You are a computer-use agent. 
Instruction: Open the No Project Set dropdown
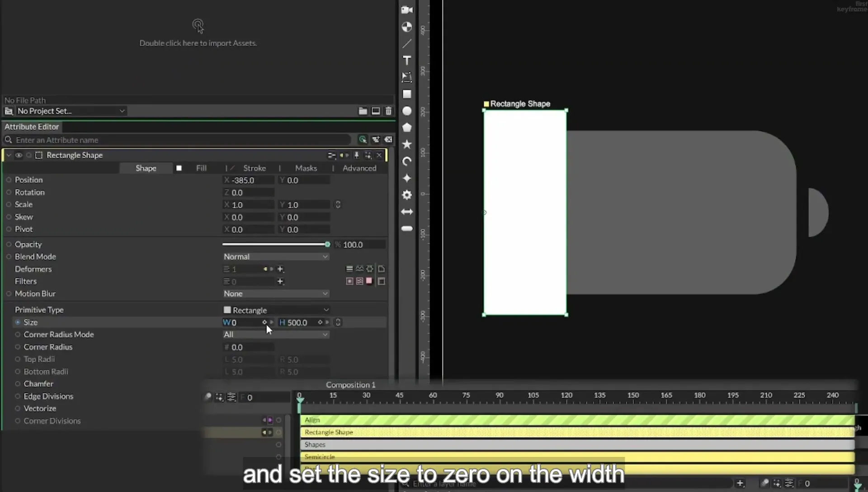(x=71, y=111)
